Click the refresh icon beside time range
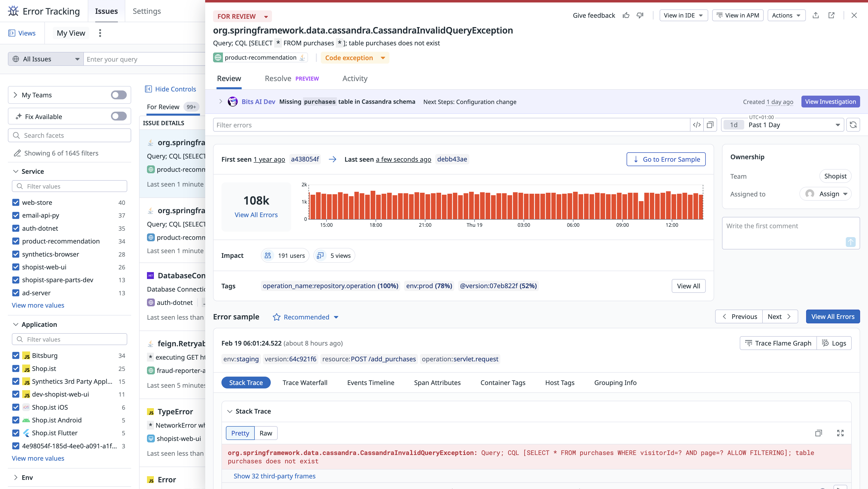Viewport: 868px width, 489px height. pos(853,125)
